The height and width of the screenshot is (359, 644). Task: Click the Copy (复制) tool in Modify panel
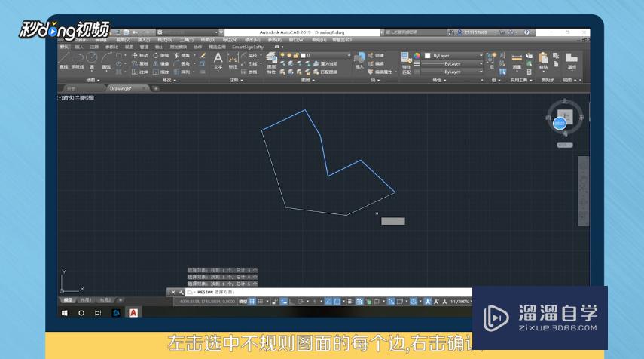[139, 64]
